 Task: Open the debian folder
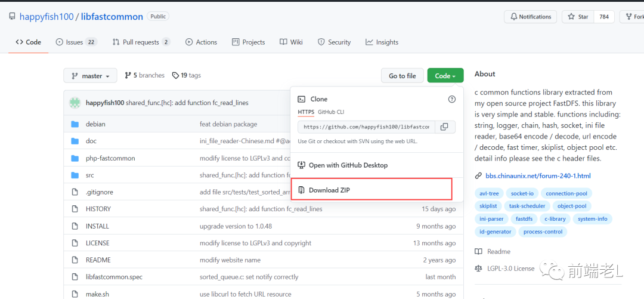(95, 124)
